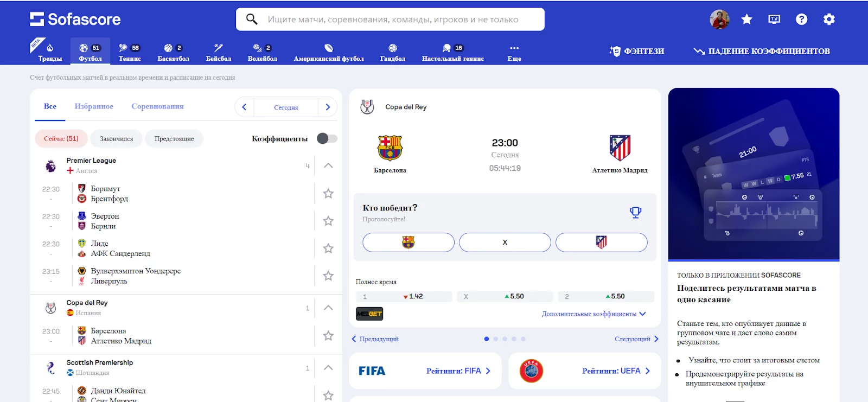Viewport: 868px width, 402px height.
Task: Switch to the Избранное tab
Action: click(94, 107)
